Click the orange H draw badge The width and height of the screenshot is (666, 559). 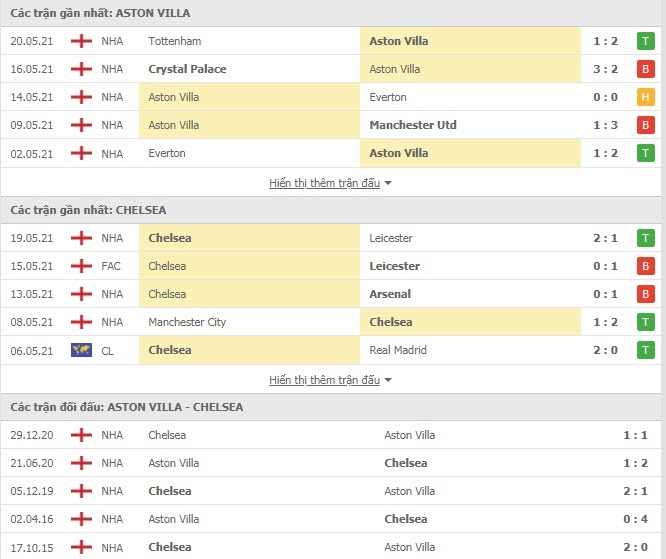646,97
